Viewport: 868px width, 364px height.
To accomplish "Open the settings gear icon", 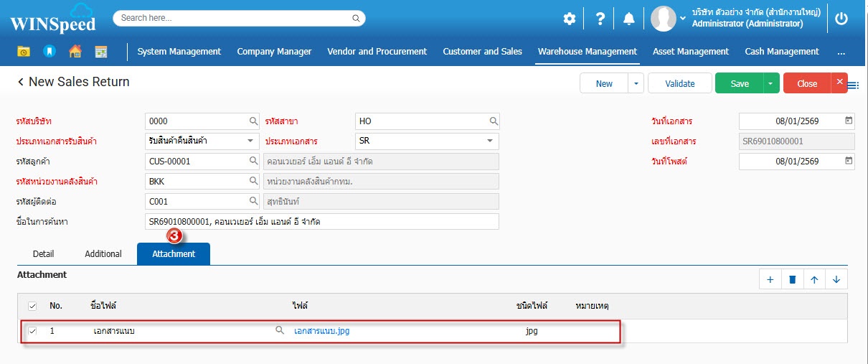I will (569, 19).
